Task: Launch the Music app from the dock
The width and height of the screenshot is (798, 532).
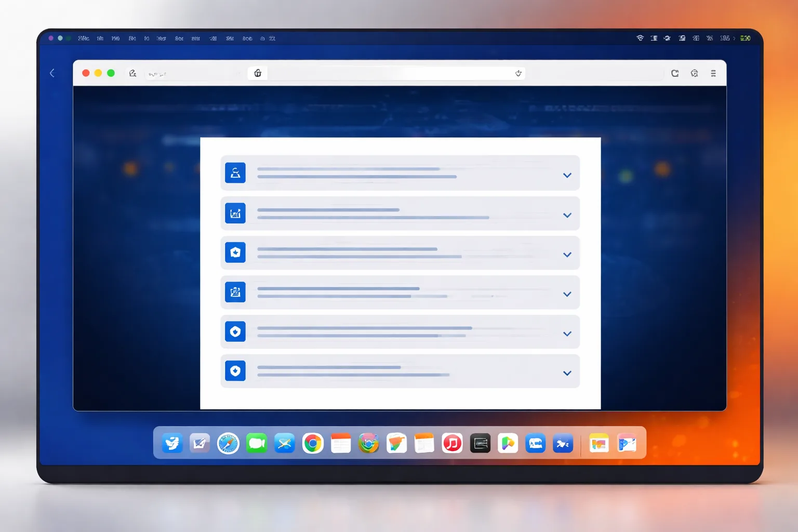Action: [453, 443]
